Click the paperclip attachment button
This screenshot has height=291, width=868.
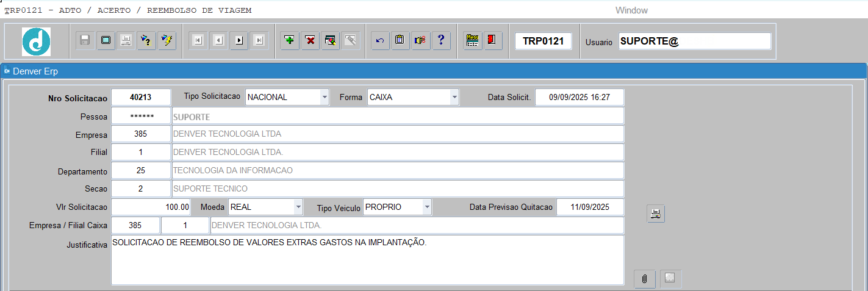[644, 279]
